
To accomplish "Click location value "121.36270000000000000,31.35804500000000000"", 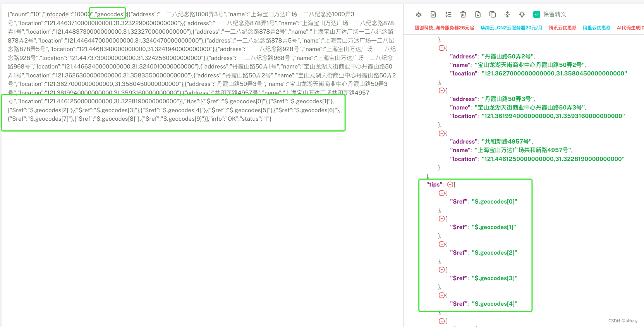I will [x=554, y=74].
